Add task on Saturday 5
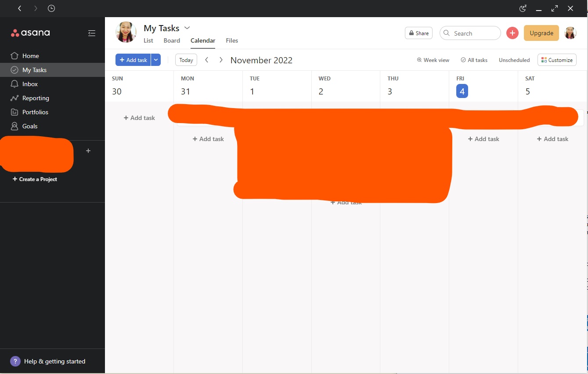 pos(552,139)
